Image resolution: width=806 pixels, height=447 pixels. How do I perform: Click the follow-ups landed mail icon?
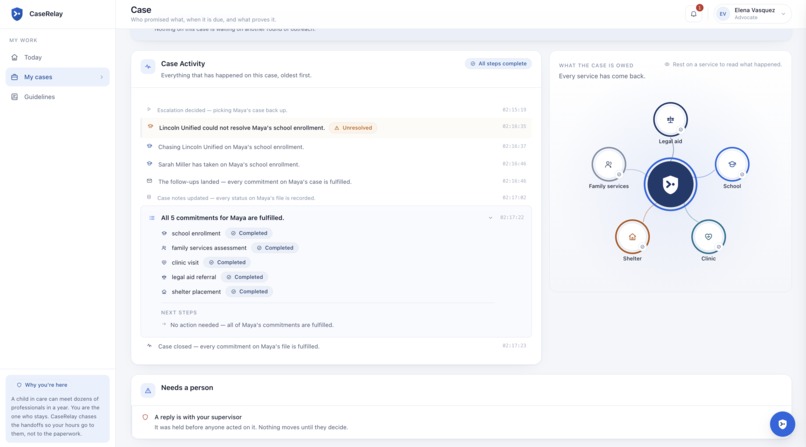click(x=150, y=181)
